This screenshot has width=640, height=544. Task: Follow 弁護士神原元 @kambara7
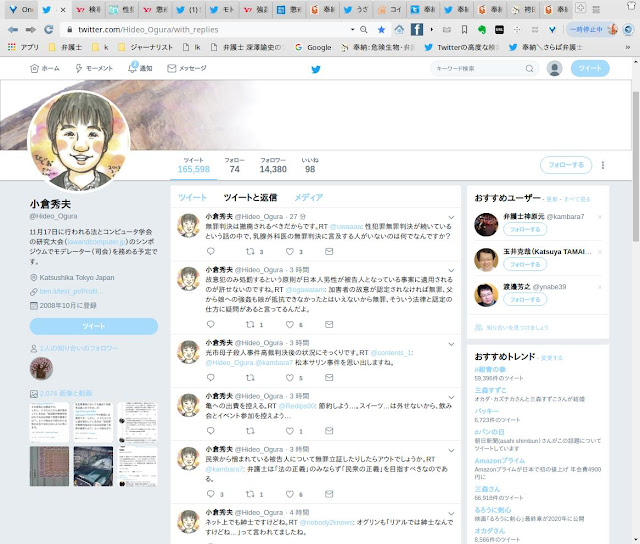(x=525, y=229)
